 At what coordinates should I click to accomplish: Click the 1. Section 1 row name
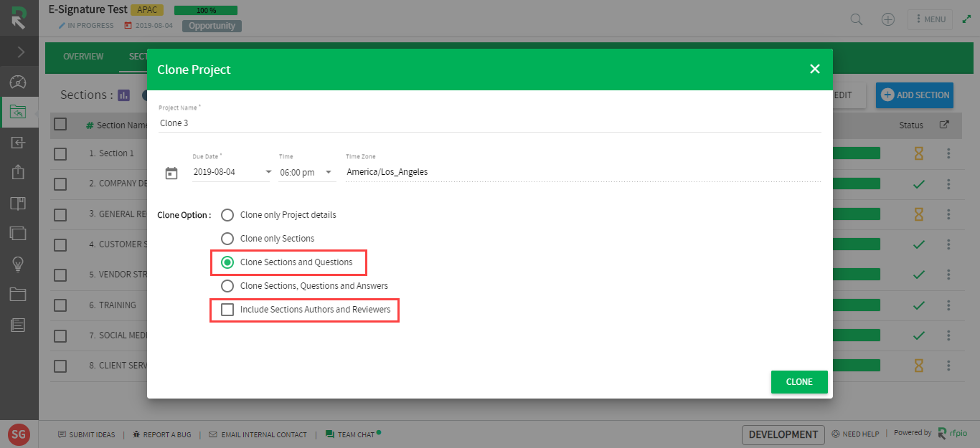[111, 153]
